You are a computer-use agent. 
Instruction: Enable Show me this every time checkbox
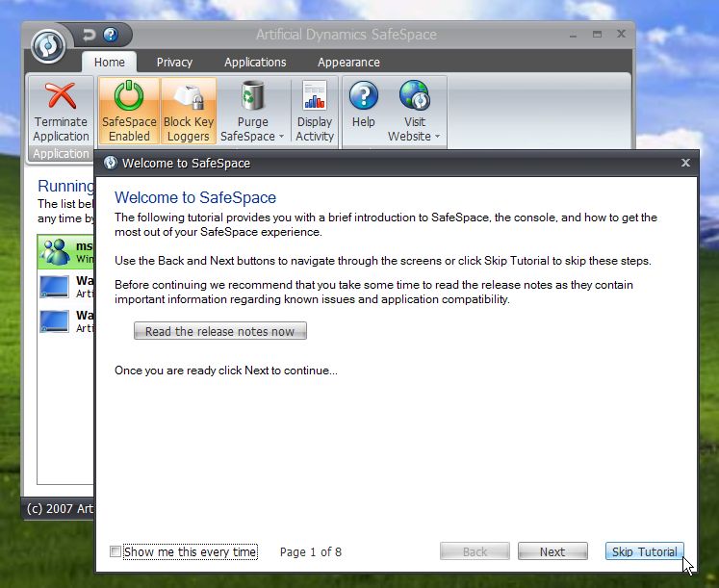(116, 551)
